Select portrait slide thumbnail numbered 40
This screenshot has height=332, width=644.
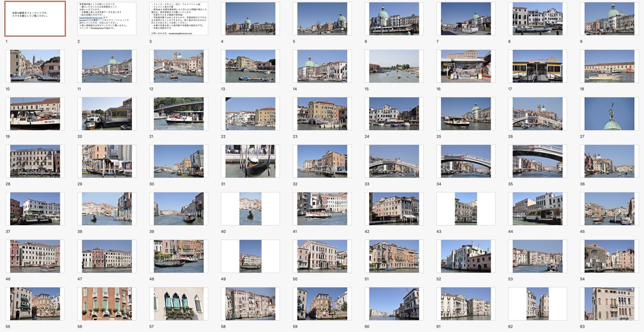[250, 209]
